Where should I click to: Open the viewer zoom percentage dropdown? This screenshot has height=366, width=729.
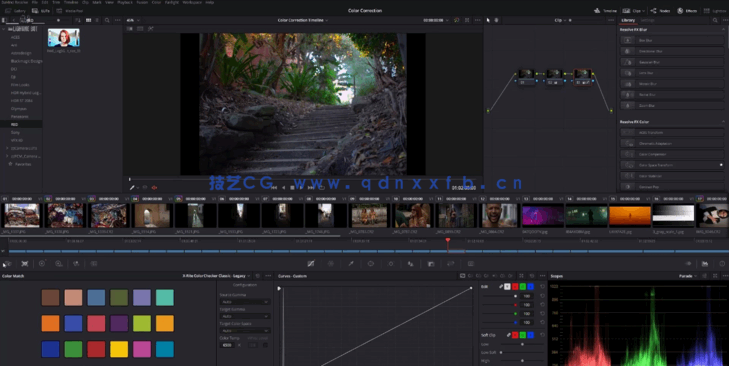(133, 20)
